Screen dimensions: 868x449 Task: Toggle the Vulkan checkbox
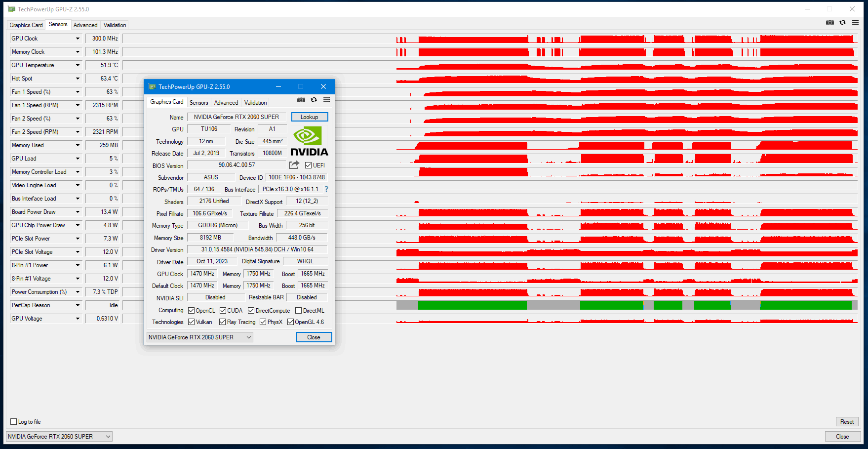[192, 322]
